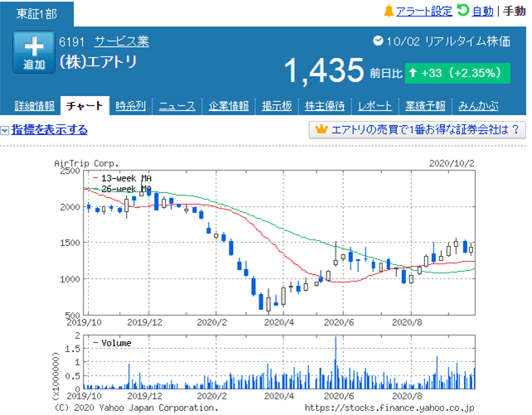This screenshot has width=532, height=415.
Task: Click the bell alert icon
Action: point(389,11)
